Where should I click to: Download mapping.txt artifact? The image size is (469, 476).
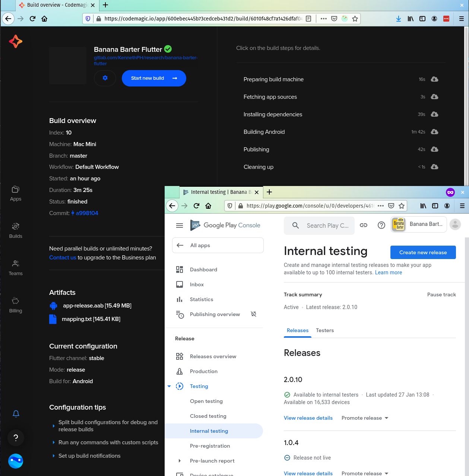tap(91, 319)
